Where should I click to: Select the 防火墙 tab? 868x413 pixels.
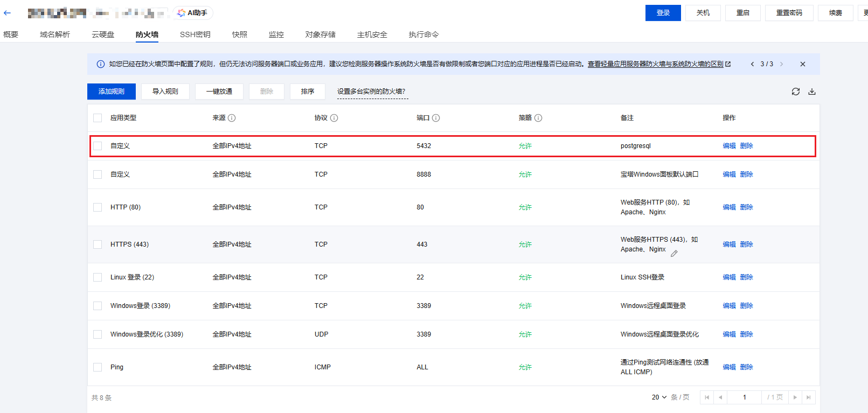pos(147,34)
